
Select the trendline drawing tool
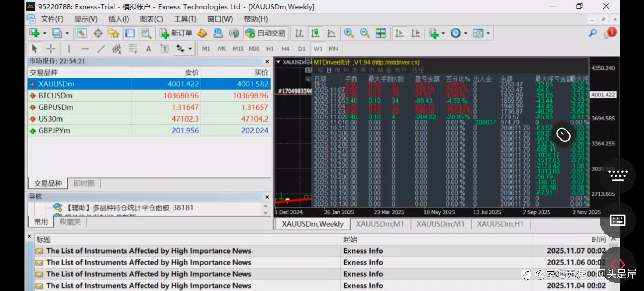pos(101,49)
